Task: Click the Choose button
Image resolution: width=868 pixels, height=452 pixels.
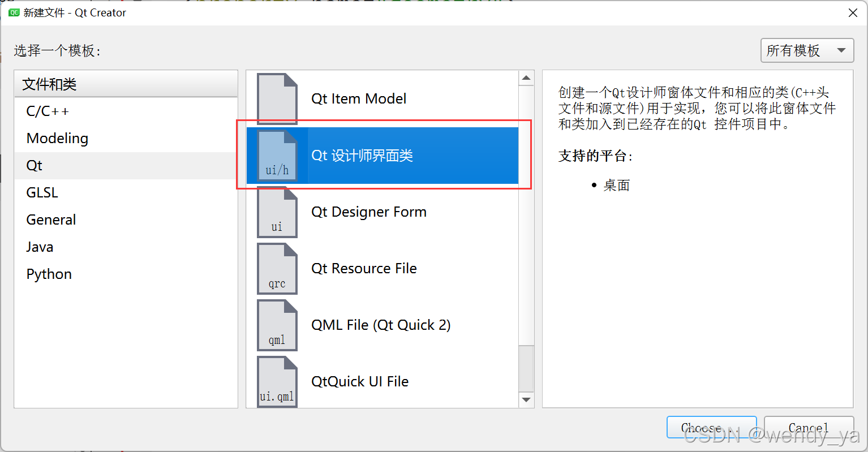Action: pyautogui.click(x=711, y=428)
